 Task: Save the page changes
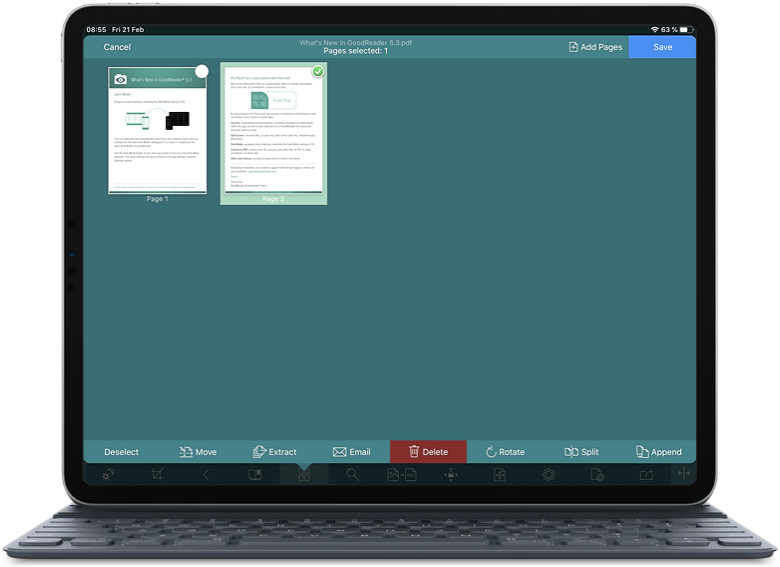coord(662,47)
